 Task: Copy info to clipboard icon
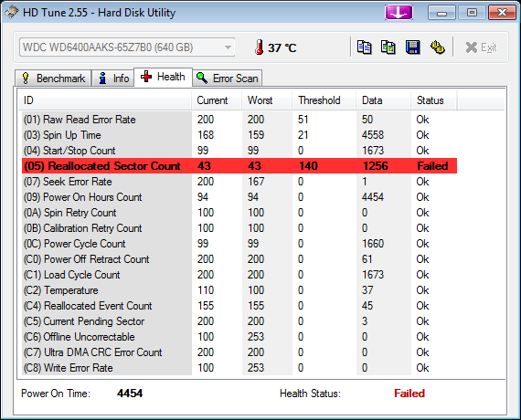coord(364,47)
